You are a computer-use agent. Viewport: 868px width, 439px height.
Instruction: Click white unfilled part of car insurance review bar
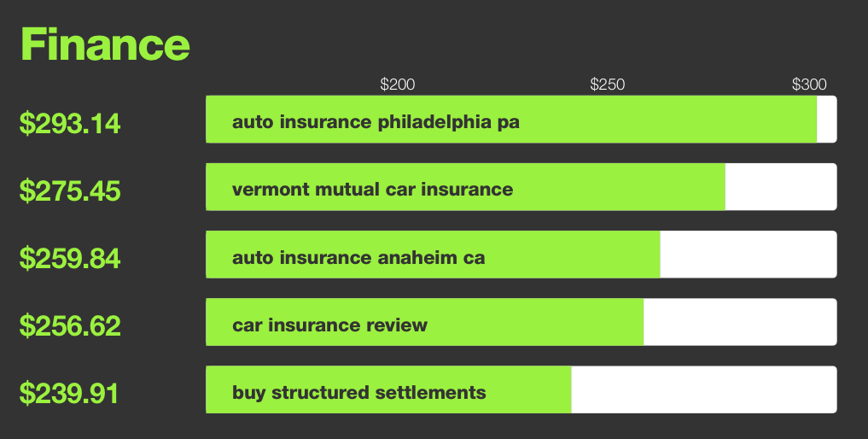coord(739,322)
